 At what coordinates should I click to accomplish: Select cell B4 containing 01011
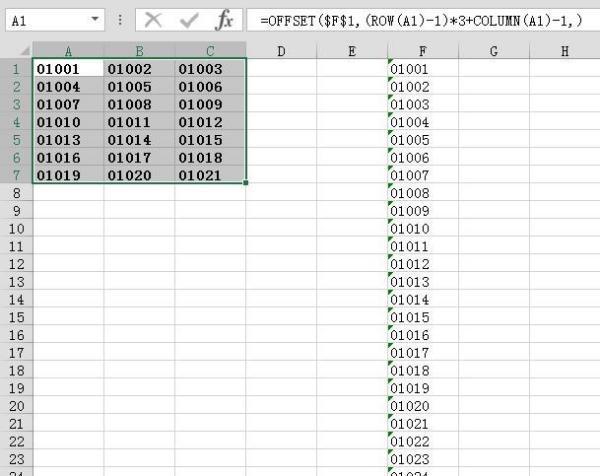139,122
